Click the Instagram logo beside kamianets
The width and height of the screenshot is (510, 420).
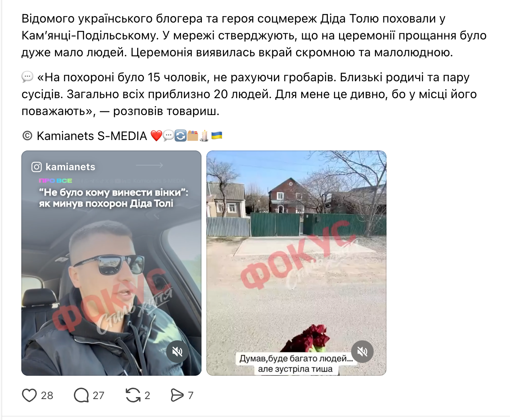[x=37, y=167]
